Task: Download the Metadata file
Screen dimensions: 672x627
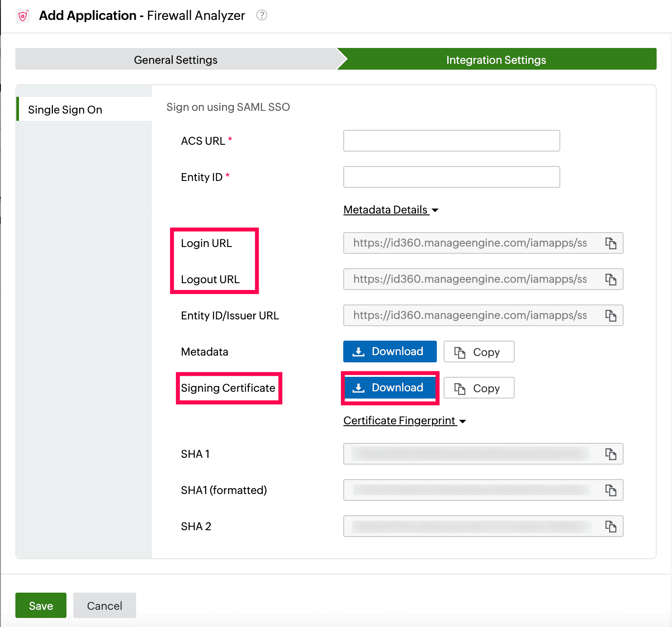Action: click(390, 351)
